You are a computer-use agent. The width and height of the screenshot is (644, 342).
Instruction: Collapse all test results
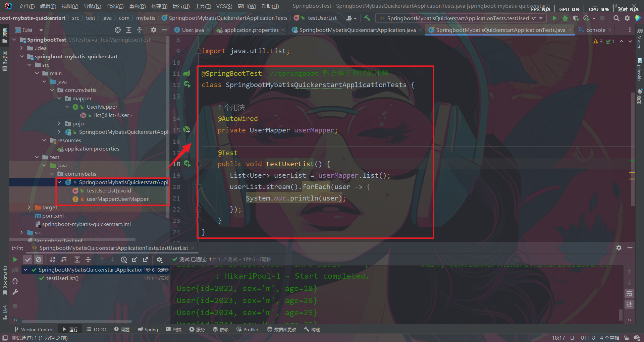tap(88, 260)
